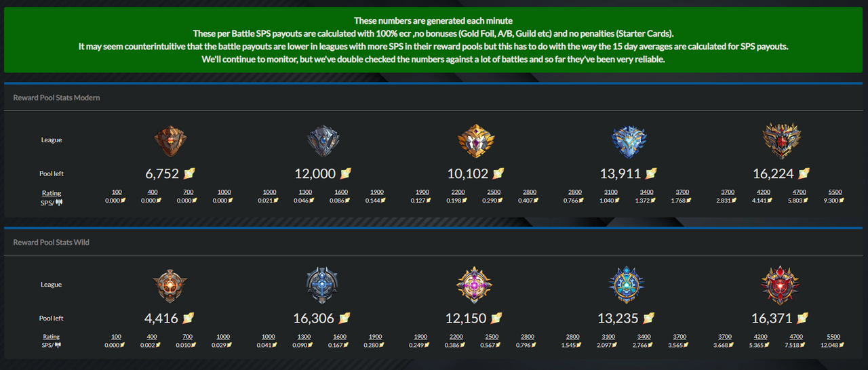Select the Wild Silver league badge

tap(323, 285)
